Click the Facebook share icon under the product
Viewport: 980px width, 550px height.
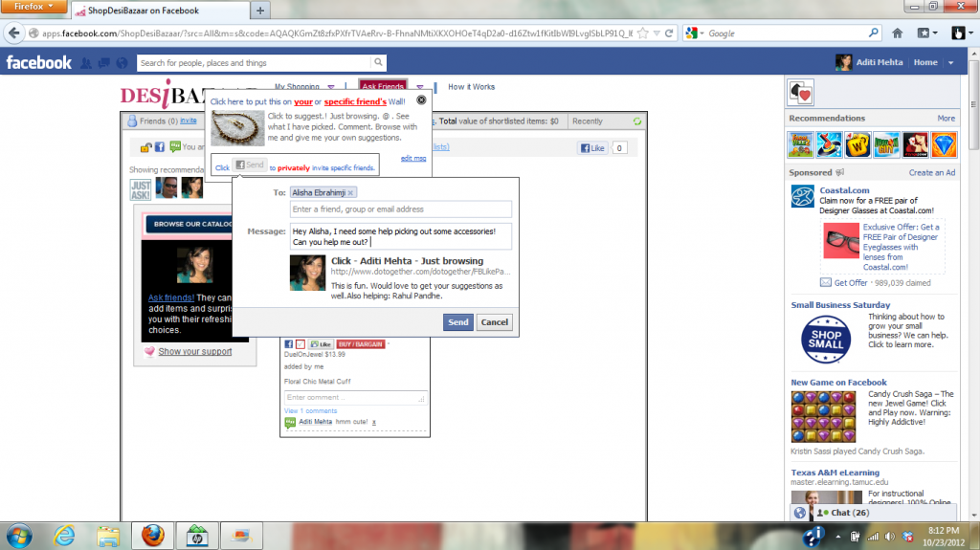click(288, 344)
